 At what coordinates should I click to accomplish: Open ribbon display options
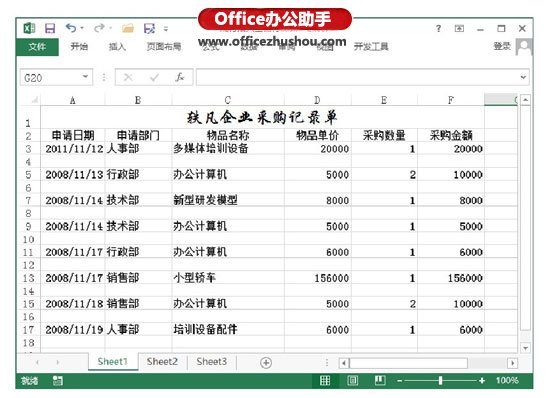pyautogui.click(x=459, y=28)
